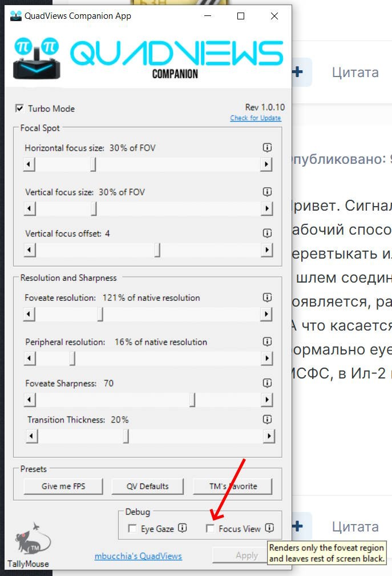The height and width of the screenshot is (576, 392).
Task: Decrease Transition Thickness with left arrow
Action: (x=32, y=436)
